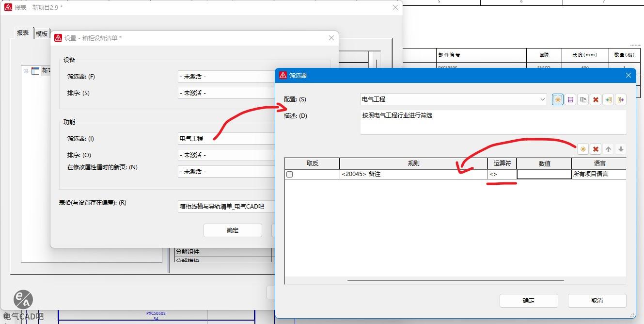644x324 pixels.
Task: Confirm the 筛选器 dialog with 确定
Action: tap(529, 301)
